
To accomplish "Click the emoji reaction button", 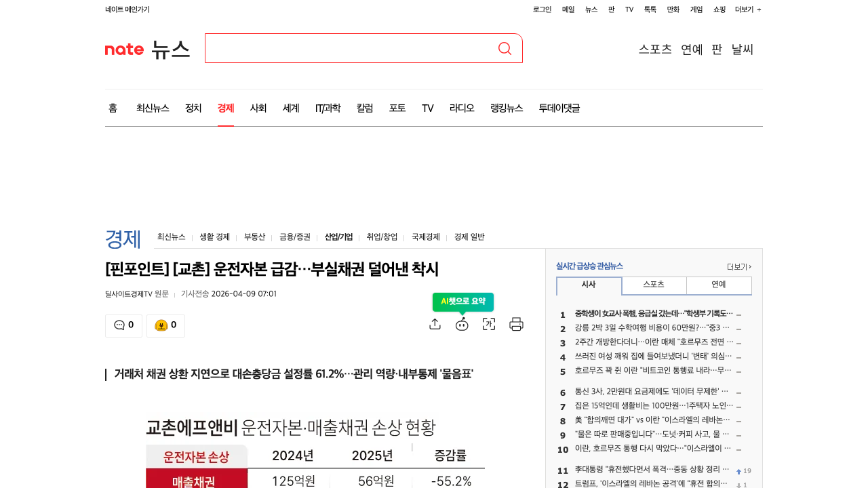I will click(x=165, y=325).
